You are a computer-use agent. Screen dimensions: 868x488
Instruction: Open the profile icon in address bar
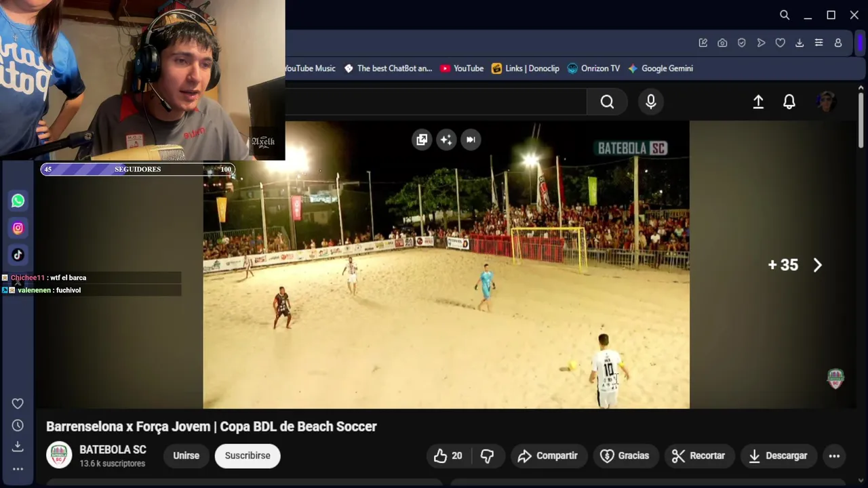pos(838,43)
